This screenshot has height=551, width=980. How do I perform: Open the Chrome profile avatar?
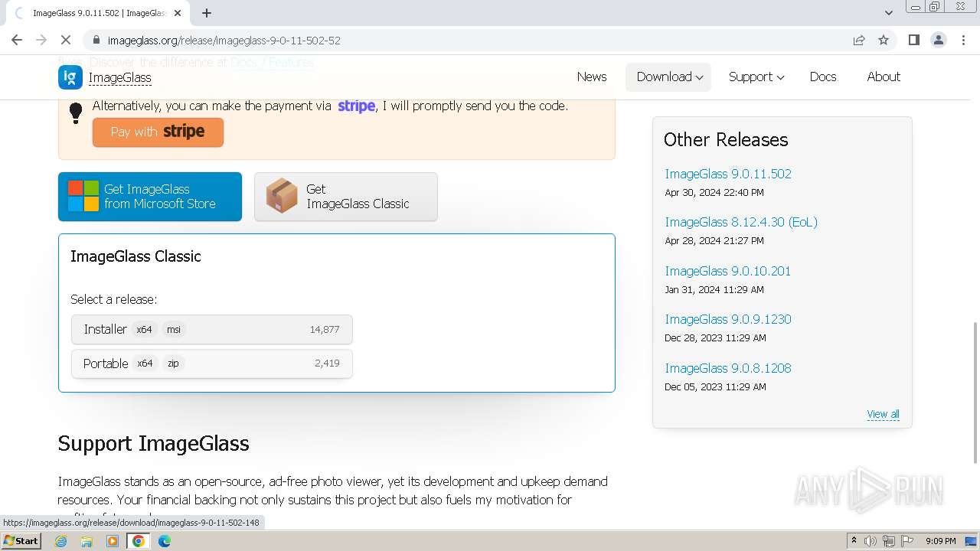click(938, 40)
